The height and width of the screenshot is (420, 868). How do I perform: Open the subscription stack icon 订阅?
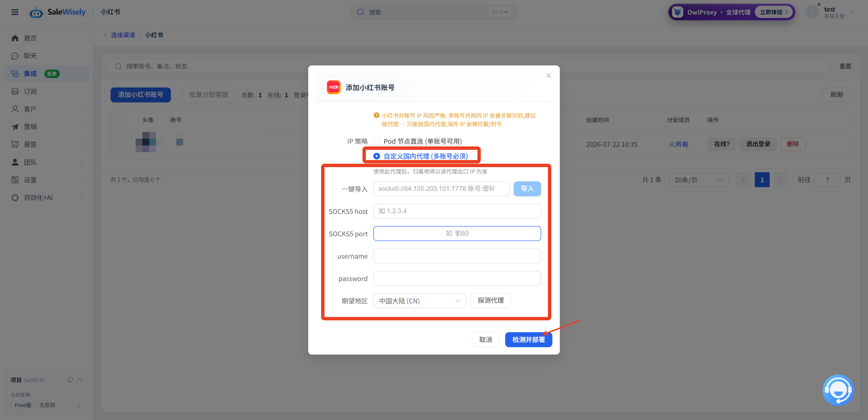(x=15, y=92)
